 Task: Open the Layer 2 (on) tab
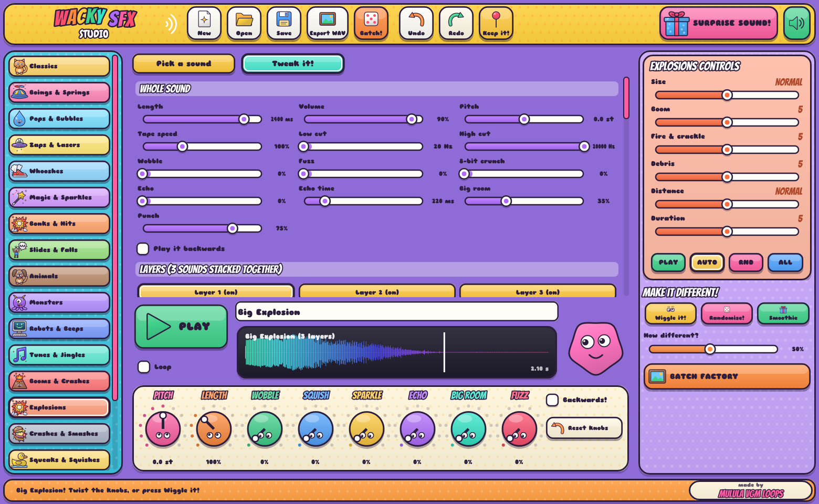coord(377,291)
